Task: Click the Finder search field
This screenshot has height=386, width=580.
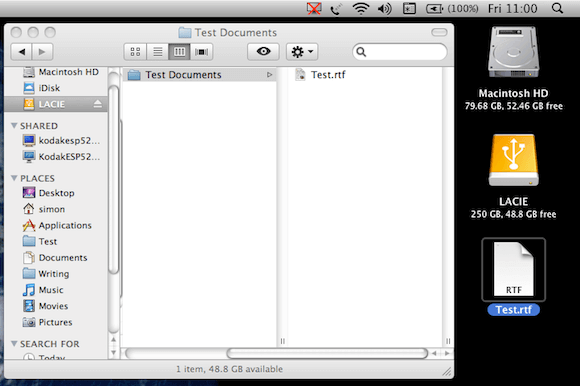Action: tap(399, 52)
